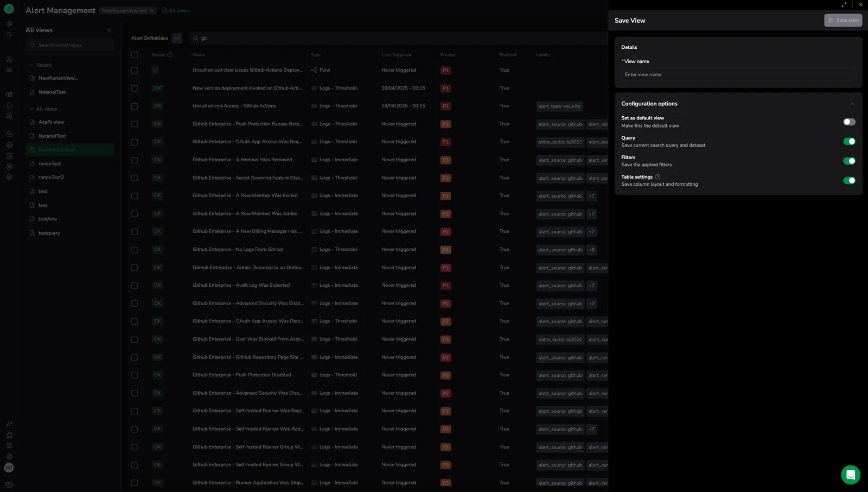Open the alerts bell icon in sidebar
This screenshot has height=492, width=868.
9,105
